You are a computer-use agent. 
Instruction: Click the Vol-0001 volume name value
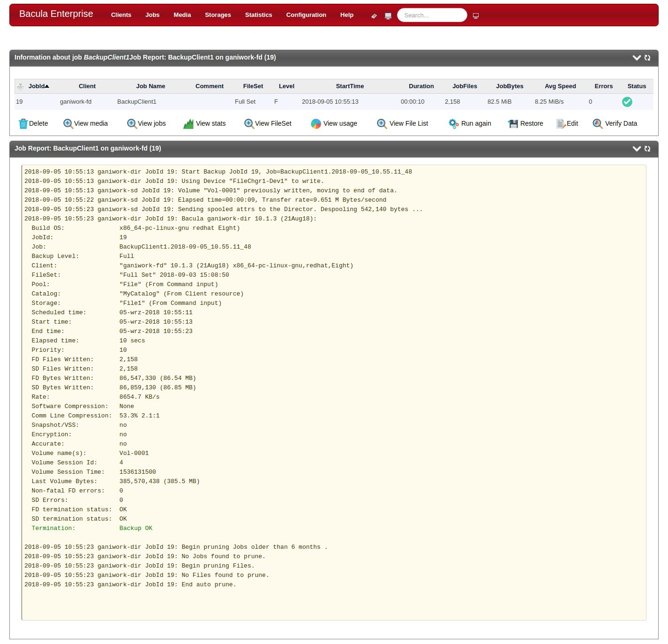pyautogui.click(x=134, y=453)
